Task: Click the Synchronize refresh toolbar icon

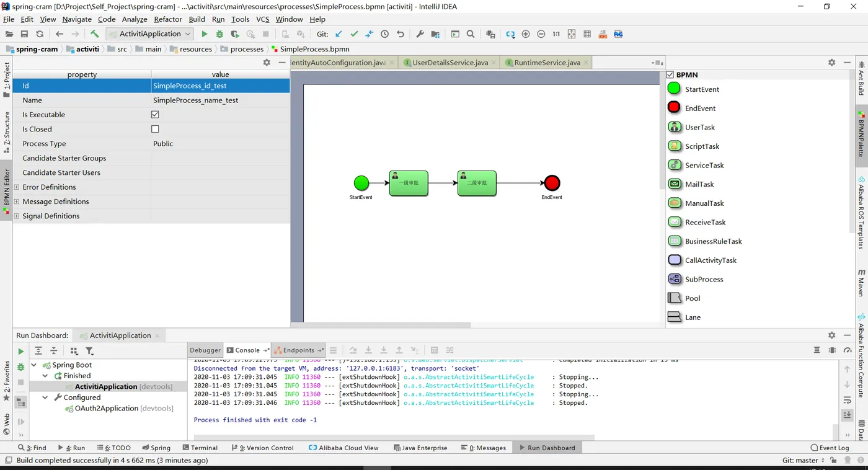Action: 40,34
